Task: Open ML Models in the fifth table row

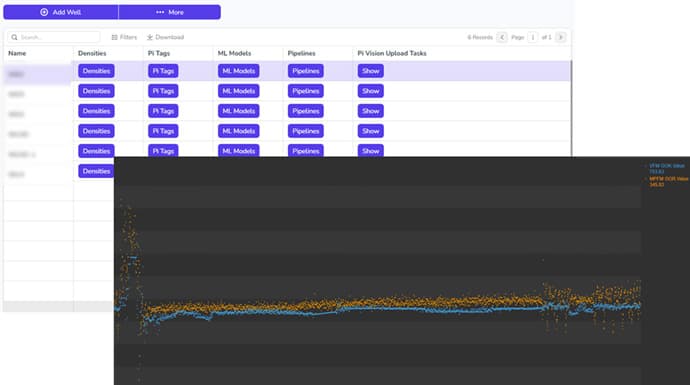Action: (x=239, y=150)
